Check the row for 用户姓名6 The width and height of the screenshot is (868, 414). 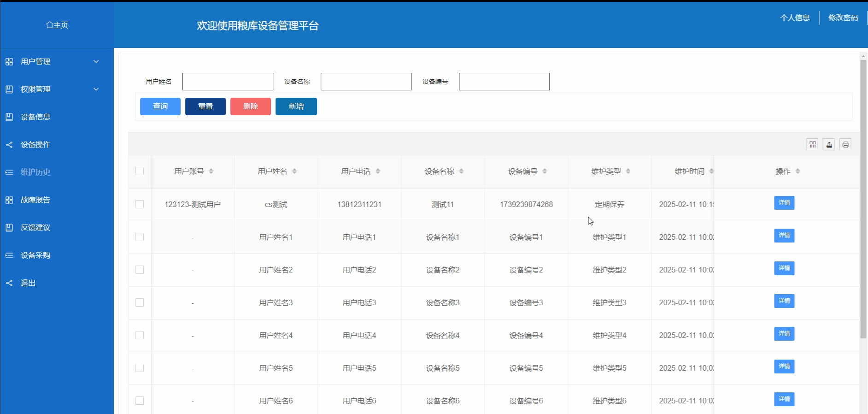point(140,401)
